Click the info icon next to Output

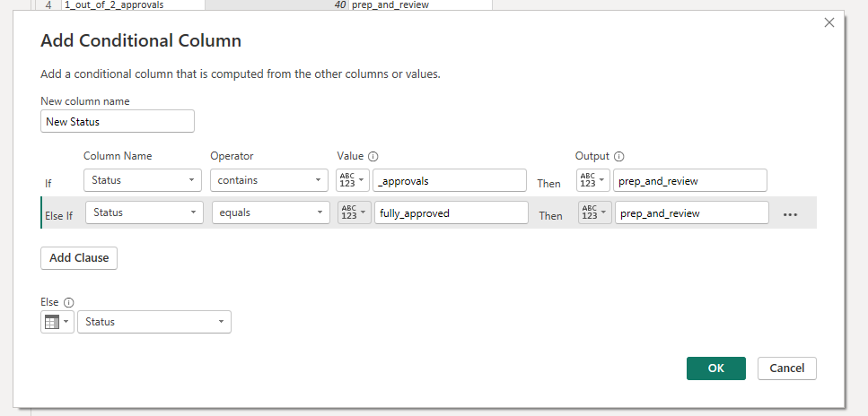pyautogui.click(x=618, y=156)
